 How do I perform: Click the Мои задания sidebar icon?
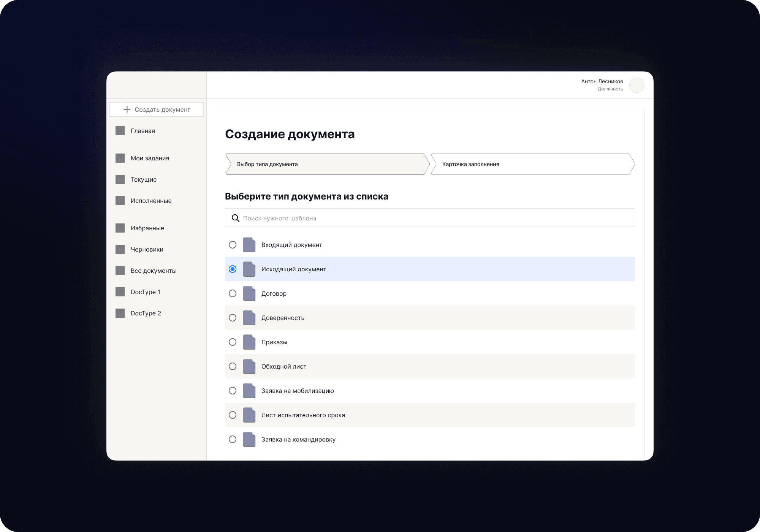pyautogui.click(x=120, y=158)
